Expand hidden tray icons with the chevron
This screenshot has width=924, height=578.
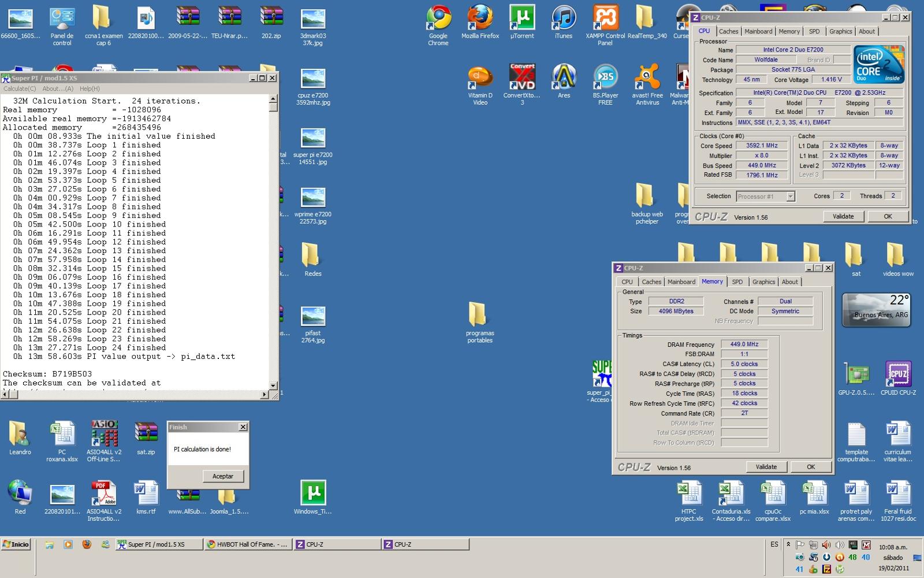pyautogui.click(x=789, y=544)
